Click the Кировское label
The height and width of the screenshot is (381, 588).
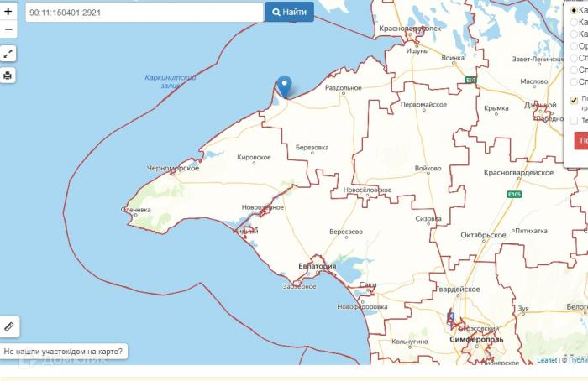click(x=254, y=157)
